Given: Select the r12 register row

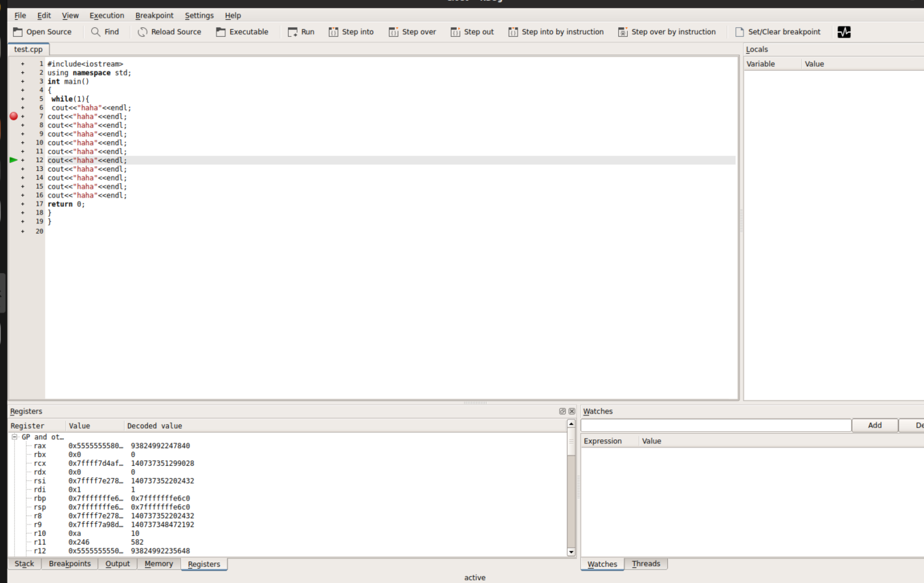Looking at the screenshot, I should 287,551.
